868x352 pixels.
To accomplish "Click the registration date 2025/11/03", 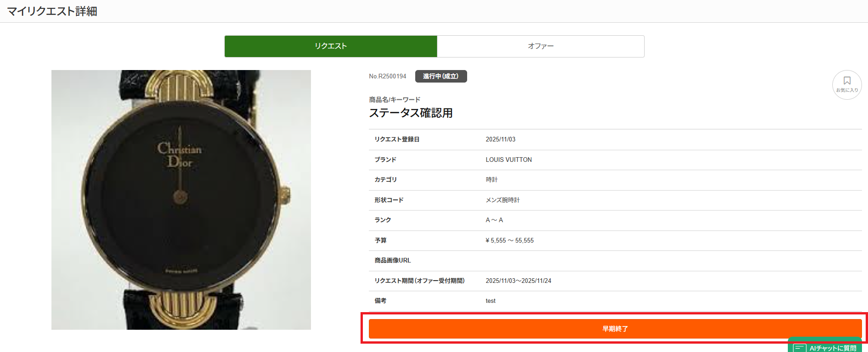I will click(501, 139).
